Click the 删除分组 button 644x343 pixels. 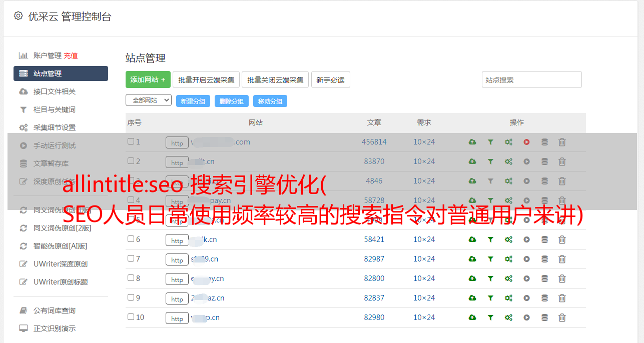(x=232, y=101)
